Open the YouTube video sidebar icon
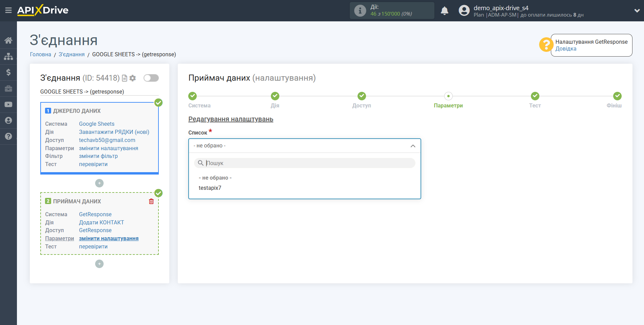Viewport: 644px width, 325px height. 8,104
